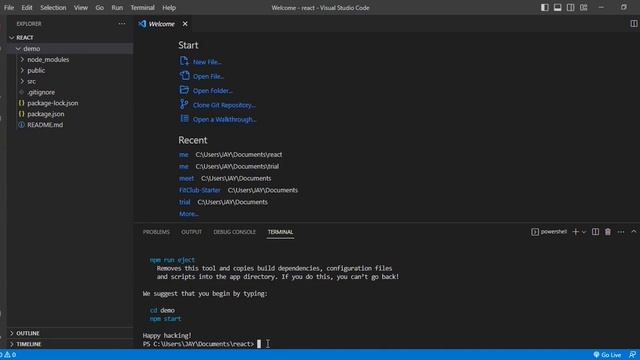Click the Open Folder icon
640x360 pixels.
pyautogui.click(x=184, y=90)
